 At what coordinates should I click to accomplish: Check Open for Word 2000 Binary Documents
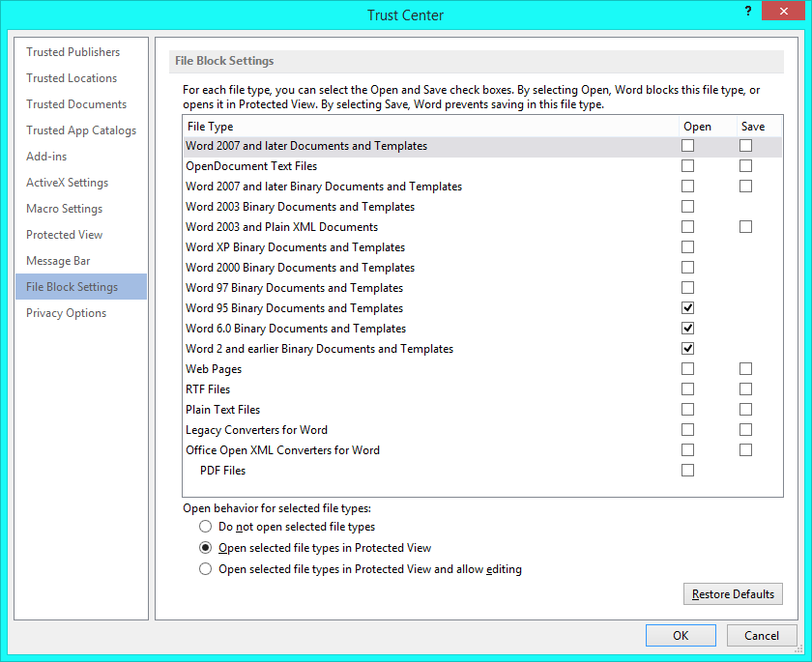click(x=687, y=268)
